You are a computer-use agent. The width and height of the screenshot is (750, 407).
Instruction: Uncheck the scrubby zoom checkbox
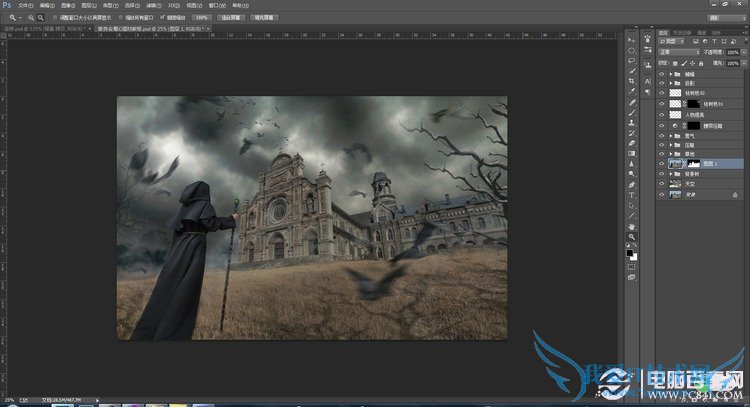tap(162, 17)
